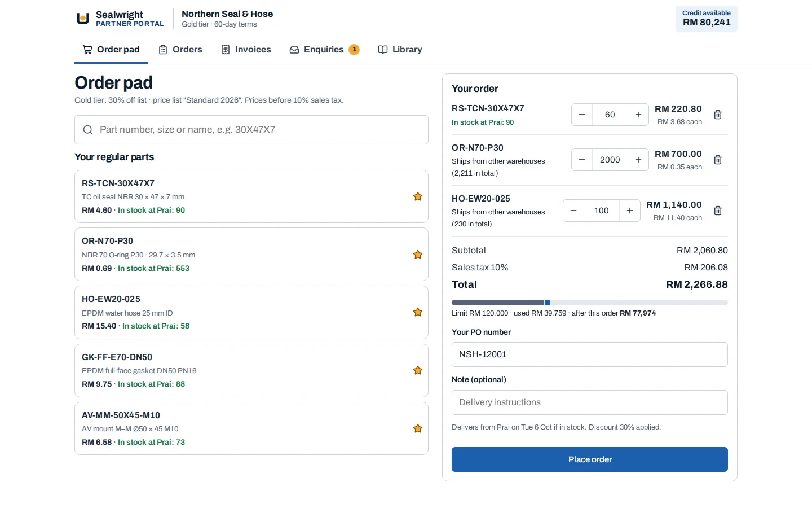
Task: Increase quantity of RS-TCN-30X47X7
Action: point(638,115)
